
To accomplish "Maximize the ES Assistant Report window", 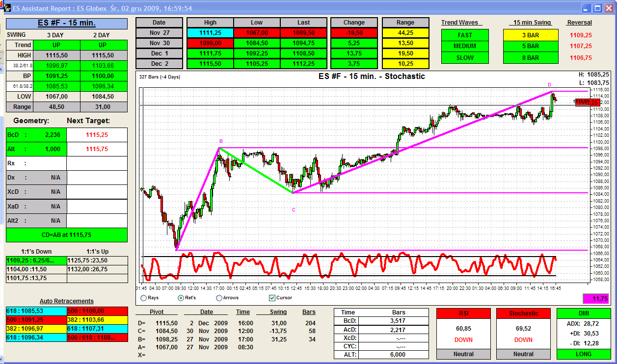I will tap(597, 8).
